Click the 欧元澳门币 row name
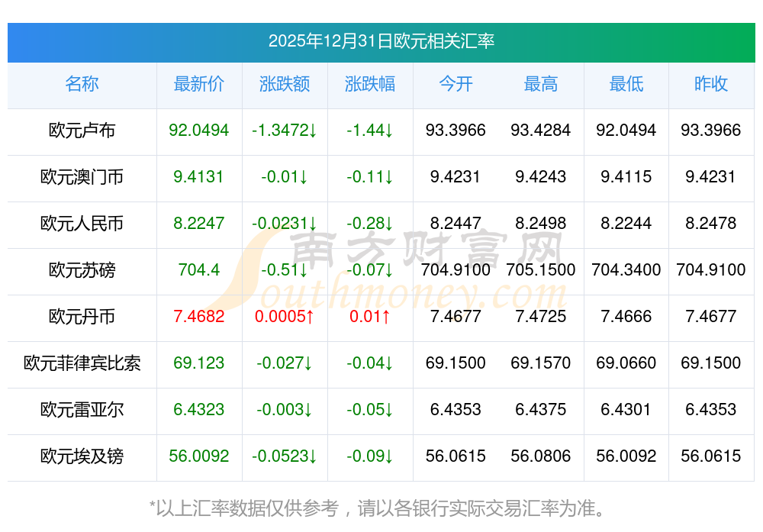The width and height of the screenshot is (763, 532). tap(82, 176)
